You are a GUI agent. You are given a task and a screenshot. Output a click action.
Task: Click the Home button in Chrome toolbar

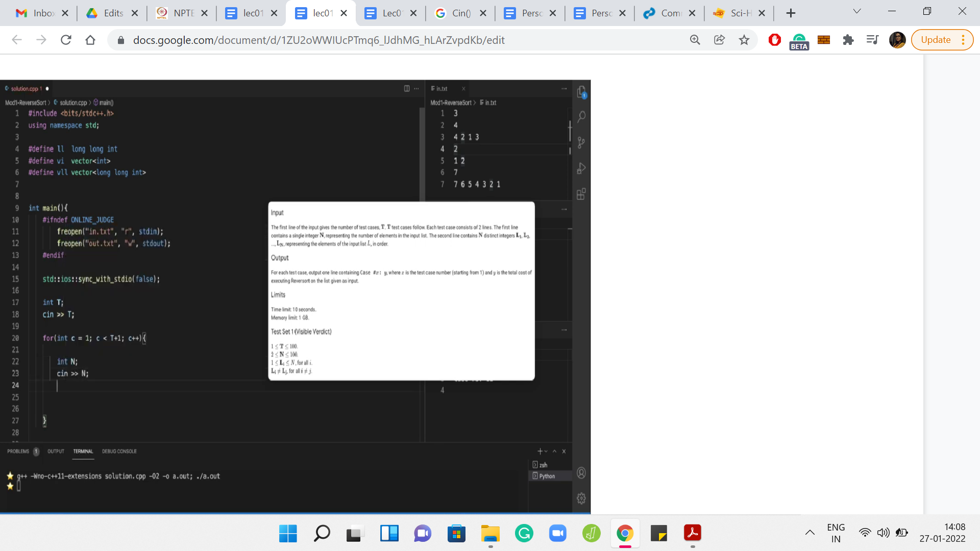[x=90, y=40]
